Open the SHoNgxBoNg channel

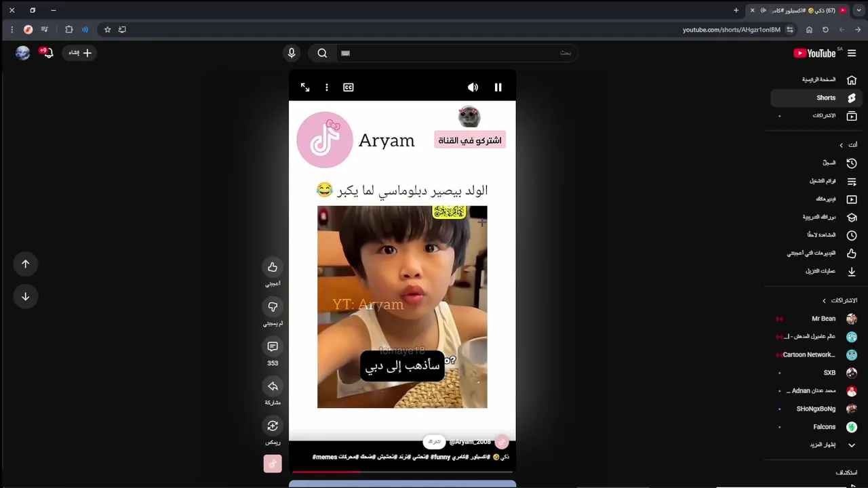[x=816, y=409]
